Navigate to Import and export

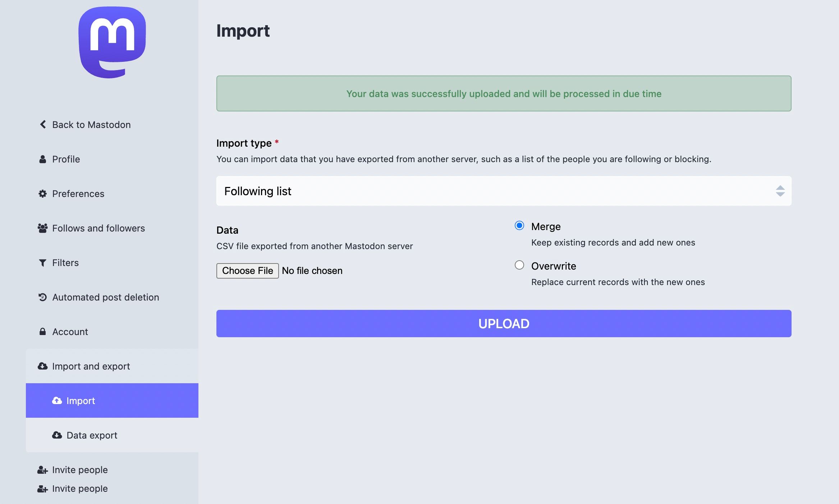[91, 366]
